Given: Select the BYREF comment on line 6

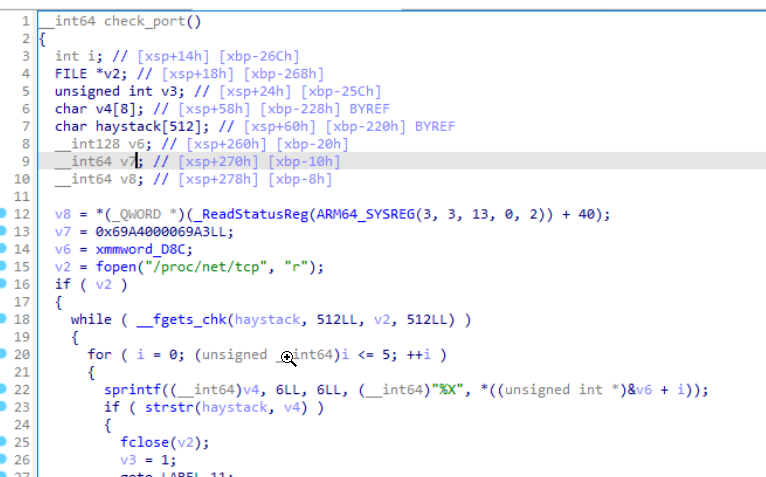Looking at the screenshot, I should point(369,108).
